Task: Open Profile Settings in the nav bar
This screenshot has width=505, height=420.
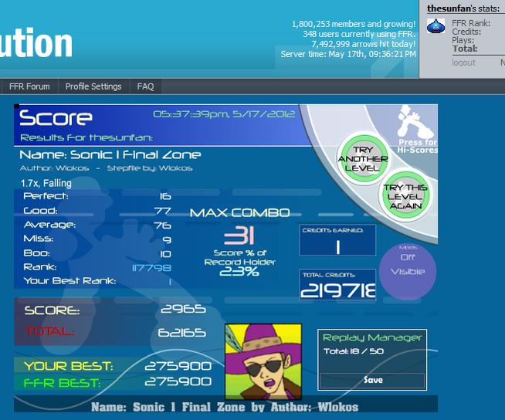Action: 93,86
